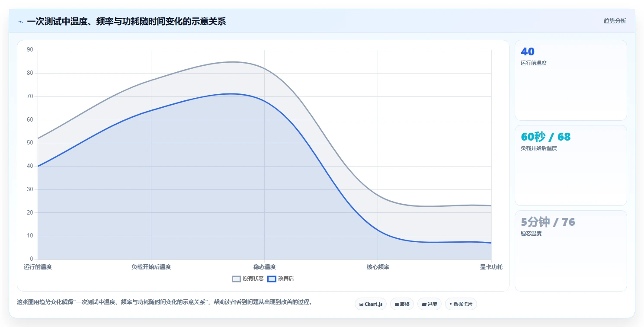
Task: Click the cyan value 60秒 / 68
Action: coord(546,137)
